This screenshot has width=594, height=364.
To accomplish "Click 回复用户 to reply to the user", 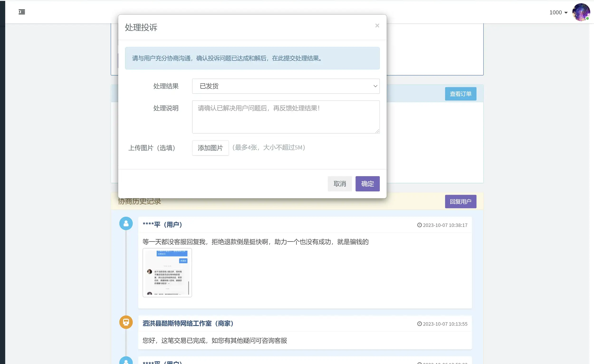I will click(x=460, y=201).
